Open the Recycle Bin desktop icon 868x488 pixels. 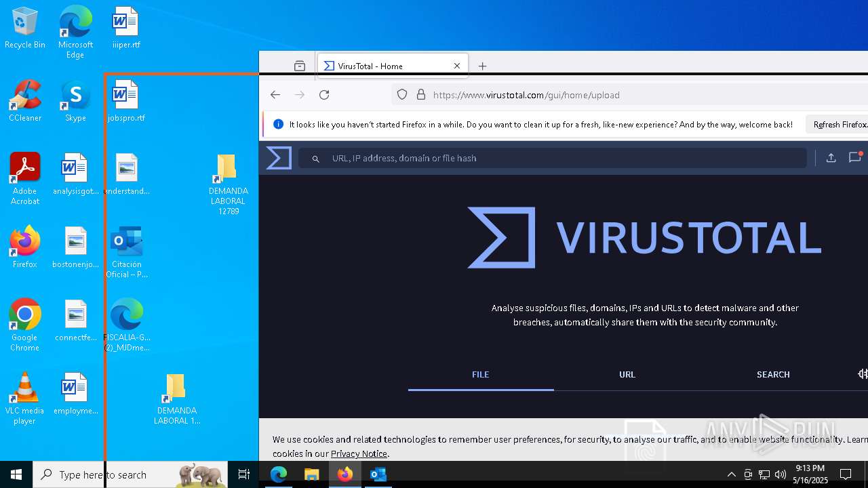click(x=25, y=28)
